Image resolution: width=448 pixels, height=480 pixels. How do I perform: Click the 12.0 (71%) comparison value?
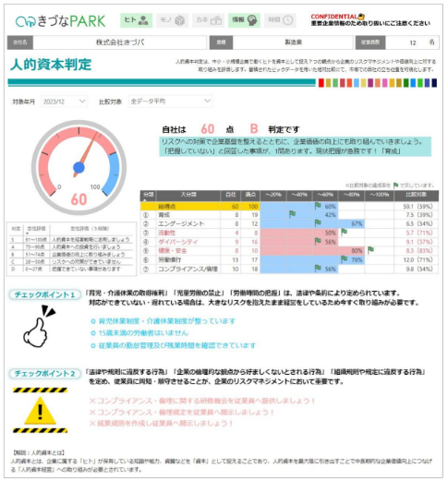[418, 260]
